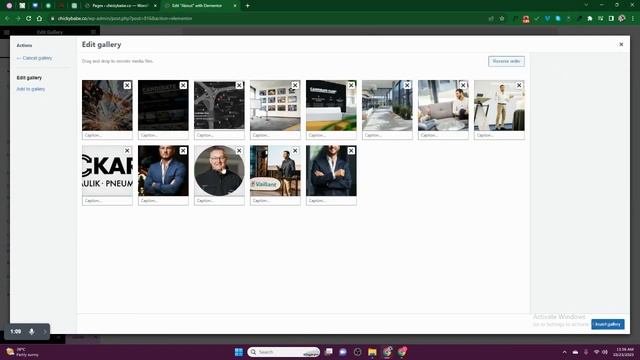Click caption field under the Vaillant speaker image

point(275,201)
